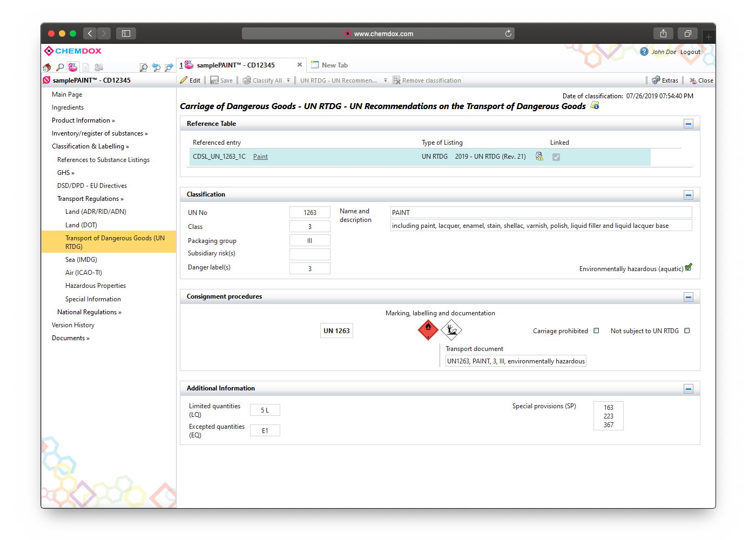Click the flammable liquid diamond label
The image size is (756, 540).
point(428,329)
